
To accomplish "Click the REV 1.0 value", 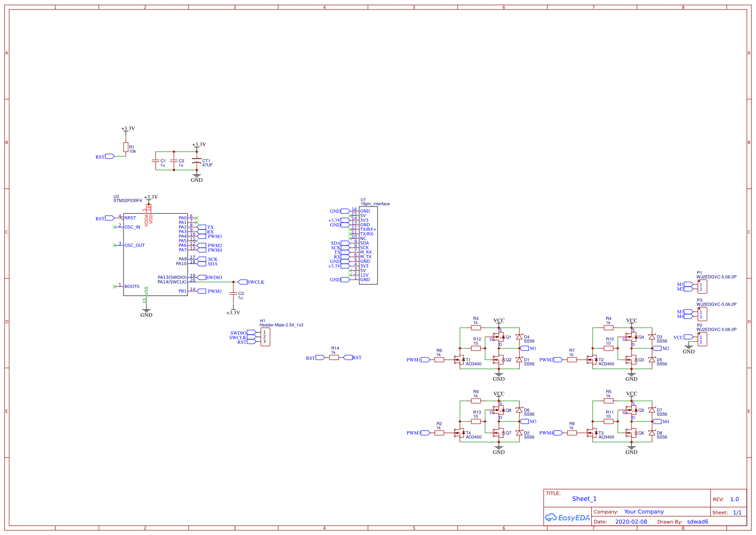I will [734, 499].
